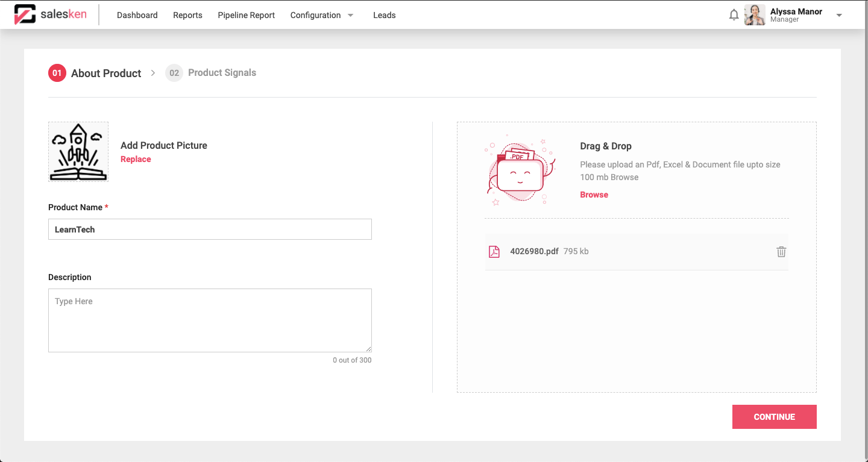868x462 pixels.
Task: Select the 01 About Product step
Action: 95,73
